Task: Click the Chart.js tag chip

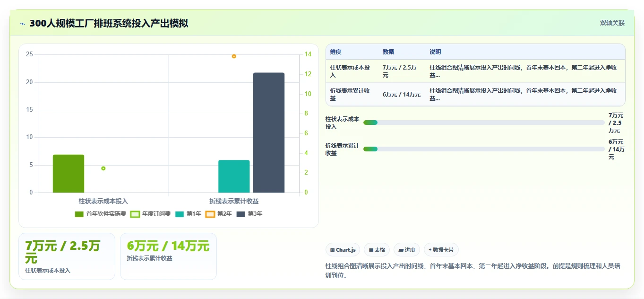Action: pyautogui.click(x=343, y=250)
